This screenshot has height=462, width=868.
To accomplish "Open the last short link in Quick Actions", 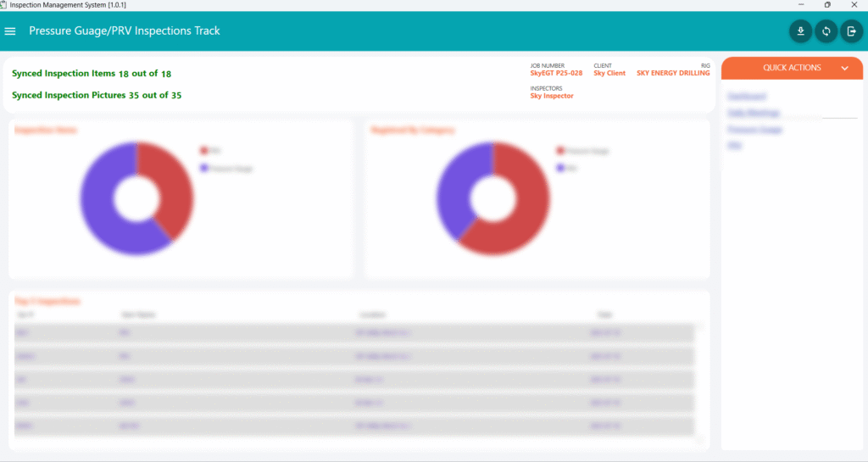I will [x=734, y=146].
